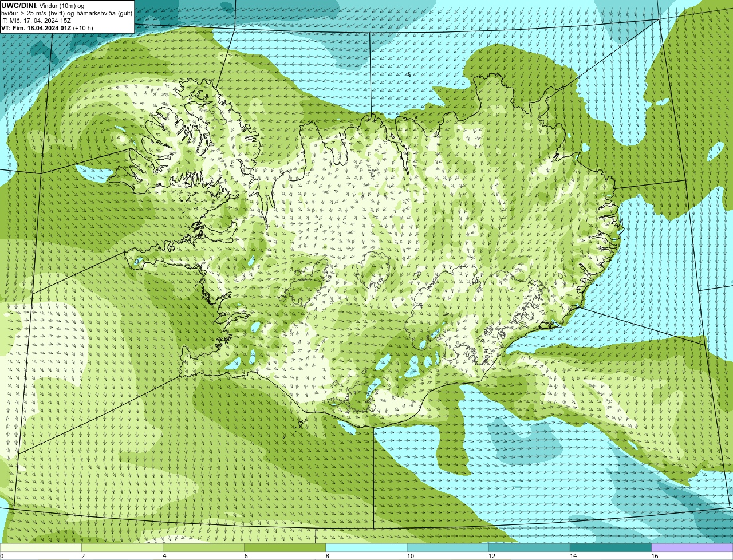Click the 14–16 m/s dark teal legend swatch
The height and width of the screenshot is (560, 733).
click(610, 548)
